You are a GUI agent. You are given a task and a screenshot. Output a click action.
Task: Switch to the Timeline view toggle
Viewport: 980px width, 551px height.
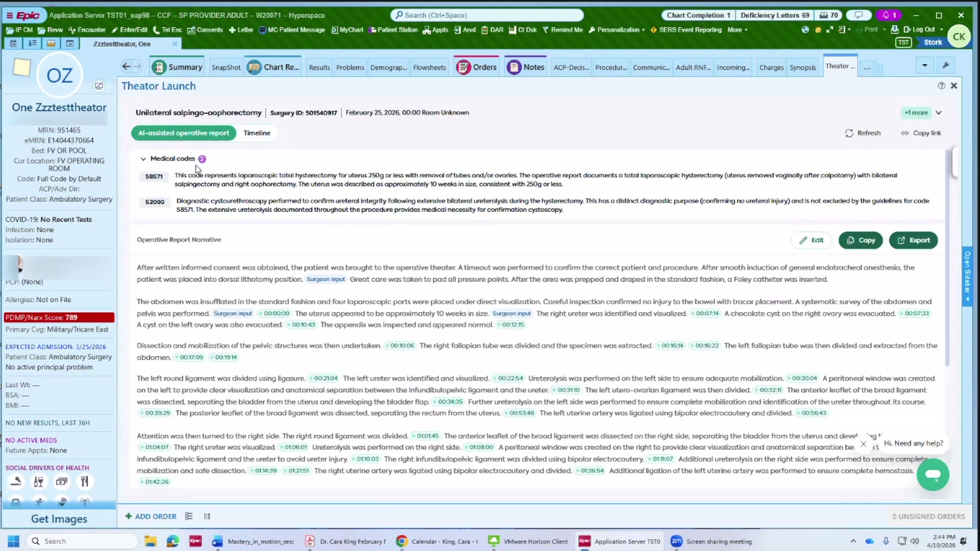pos(257,133)
